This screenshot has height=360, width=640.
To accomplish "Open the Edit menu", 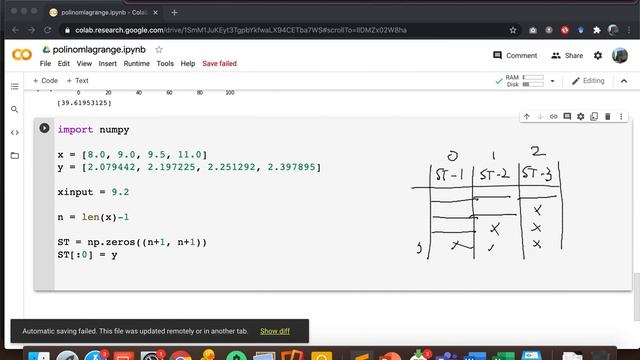I will pos(64,64).
